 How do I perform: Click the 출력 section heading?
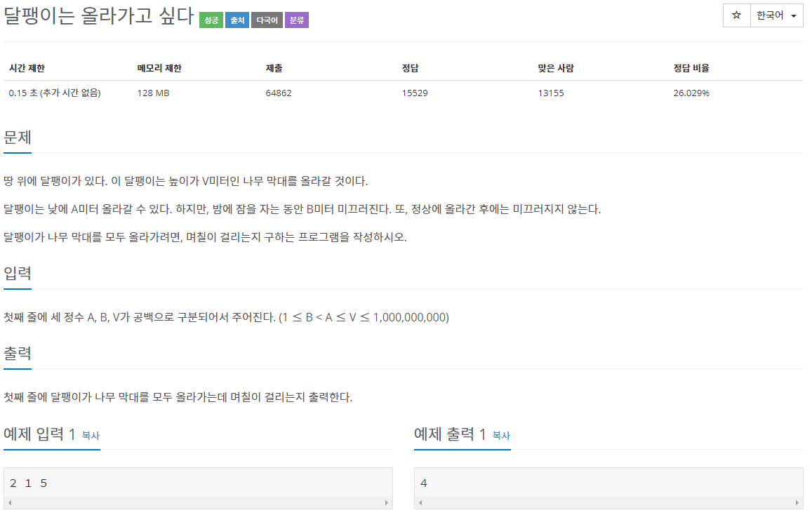click(18, 354)
